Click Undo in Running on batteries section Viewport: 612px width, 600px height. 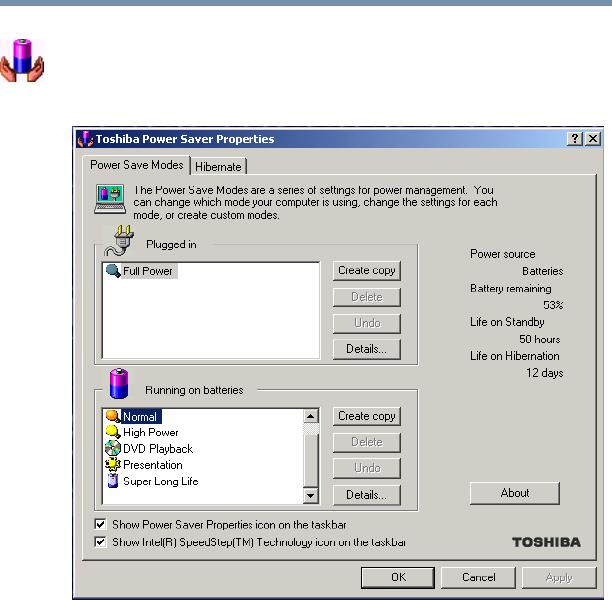(x=367, y=468)
